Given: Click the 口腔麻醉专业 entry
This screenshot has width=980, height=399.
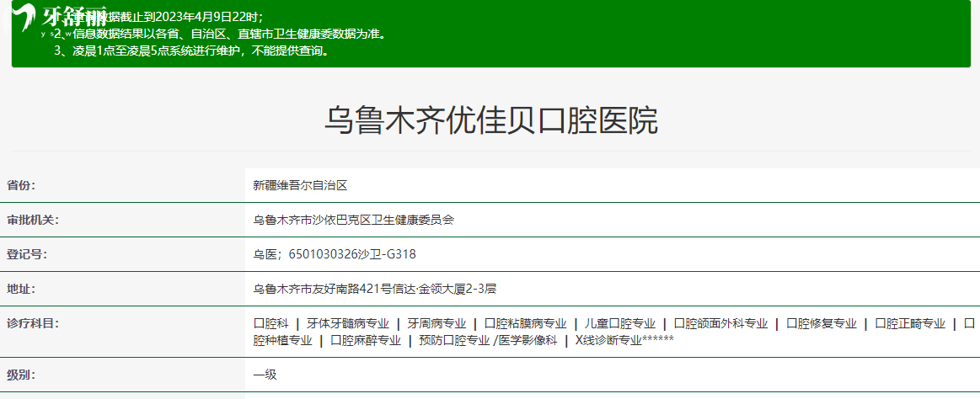Looking at the screenshot, I should click(x=366, y=340).
